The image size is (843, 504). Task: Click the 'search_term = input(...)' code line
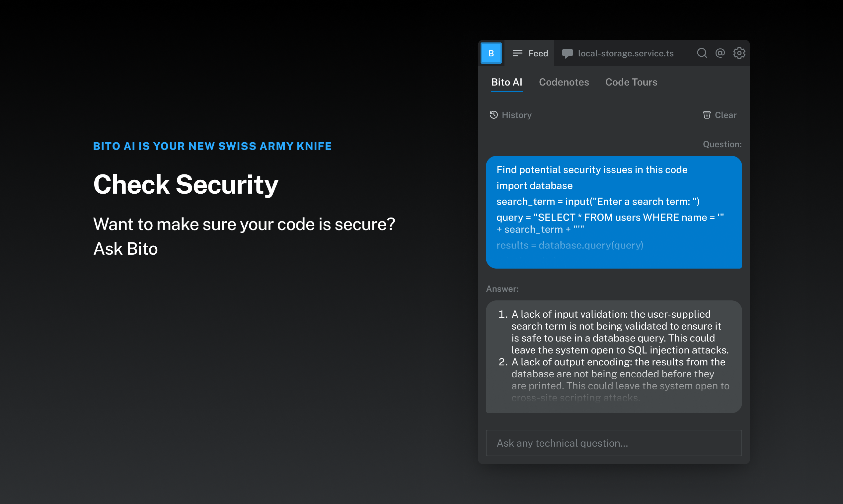pyautogui.click(x=598, y=202)
